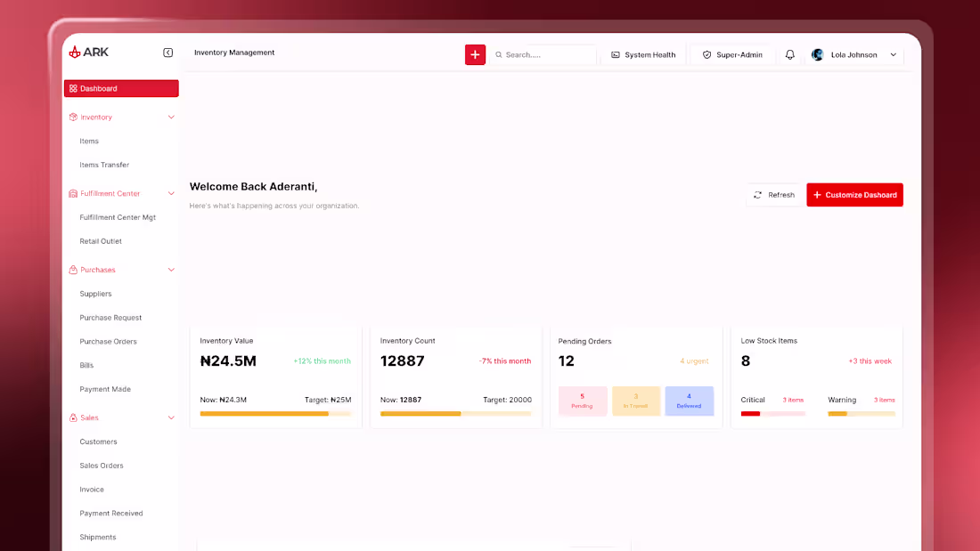Click the Fulfillment Center store icon
Screen dimensions: 980x551
point(73,194)
